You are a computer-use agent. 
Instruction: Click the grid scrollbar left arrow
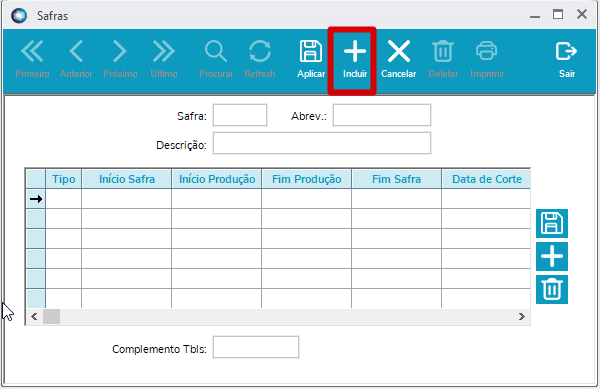point(34,317)
